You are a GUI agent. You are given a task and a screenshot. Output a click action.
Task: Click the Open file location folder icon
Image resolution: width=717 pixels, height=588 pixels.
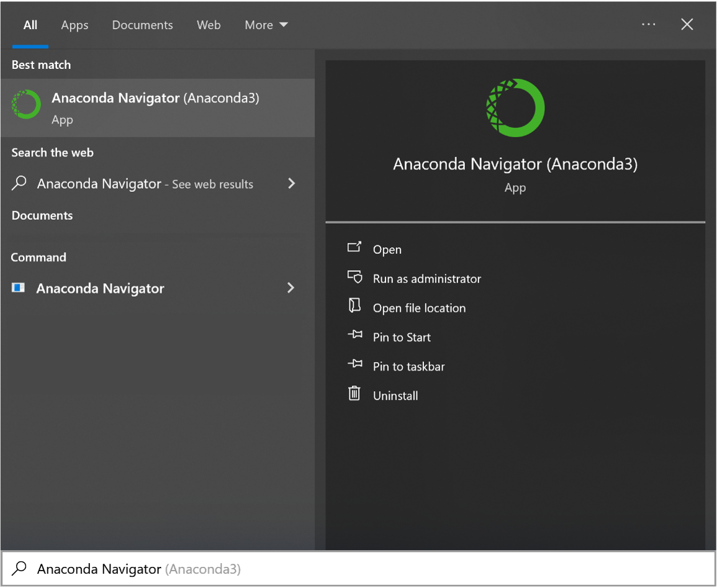tap(354, 305)
